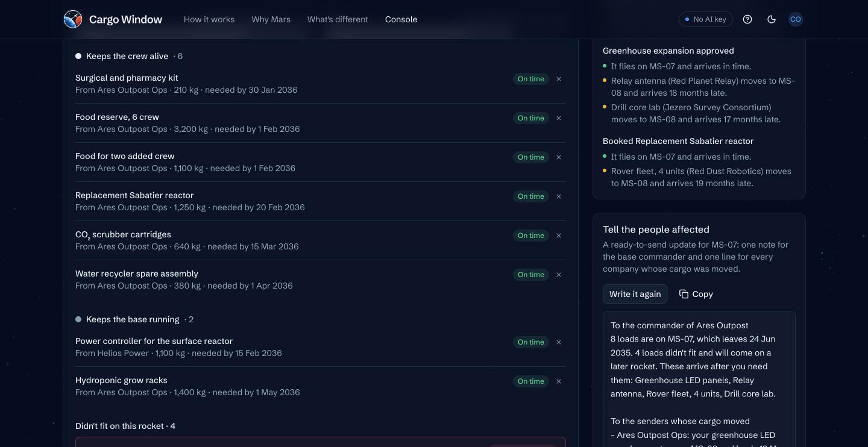
Task: Open the CO user avatar menu
Action: point(796,19)
